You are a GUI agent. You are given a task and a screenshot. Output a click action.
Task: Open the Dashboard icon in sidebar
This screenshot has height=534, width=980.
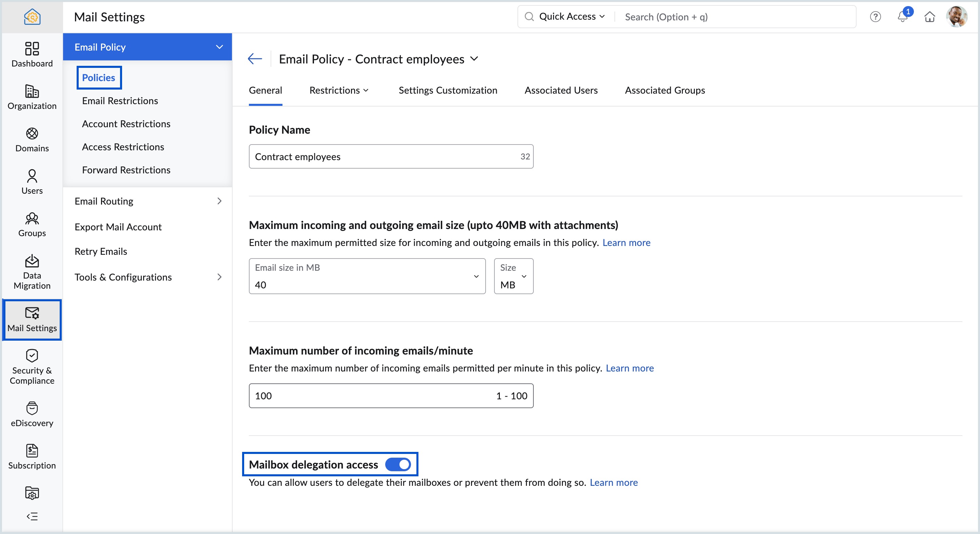(x=32, y=49)
